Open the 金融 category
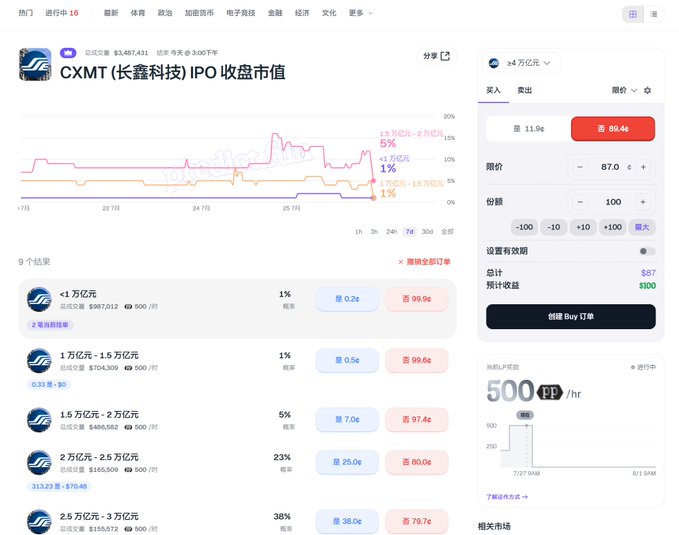Viewport: 679px width, 535px height. (x=275, y=13)
